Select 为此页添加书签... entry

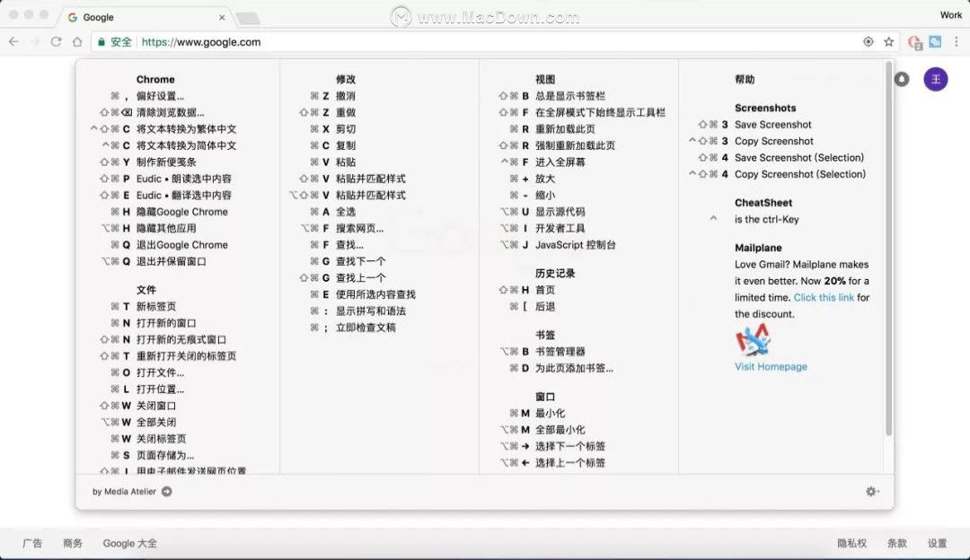point(574,368)
